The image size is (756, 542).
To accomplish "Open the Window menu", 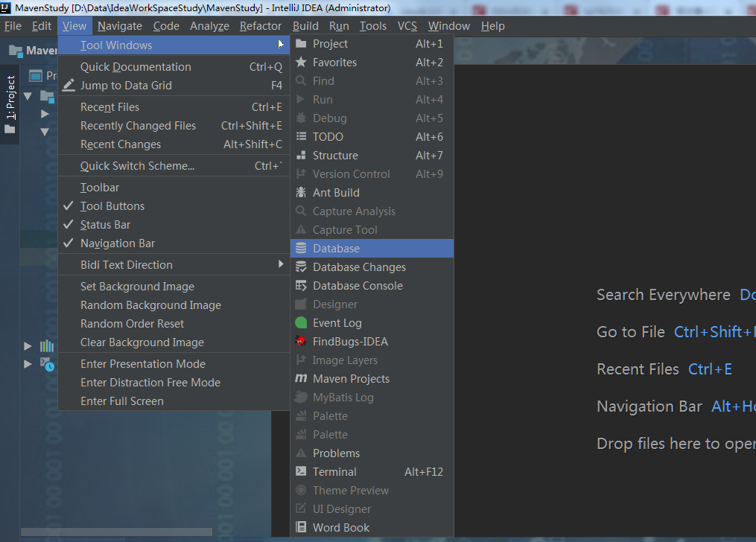I will point(449,26).
